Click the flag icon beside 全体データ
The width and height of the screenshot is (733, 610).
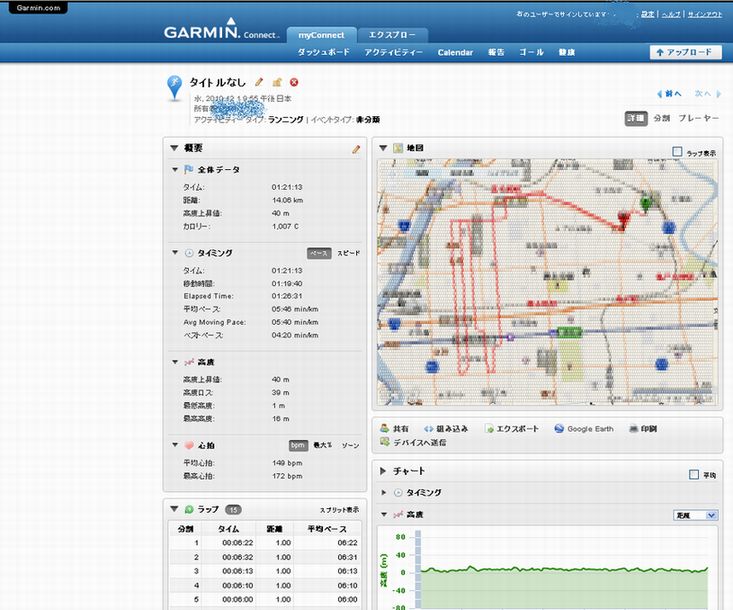point(189,169)
